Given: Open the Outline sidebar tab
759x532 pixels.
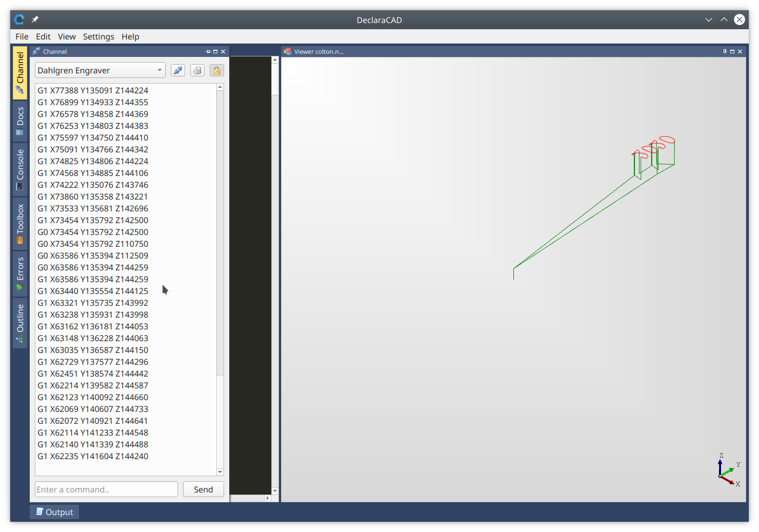Looking at the screenshot, I should click(20, 323).
